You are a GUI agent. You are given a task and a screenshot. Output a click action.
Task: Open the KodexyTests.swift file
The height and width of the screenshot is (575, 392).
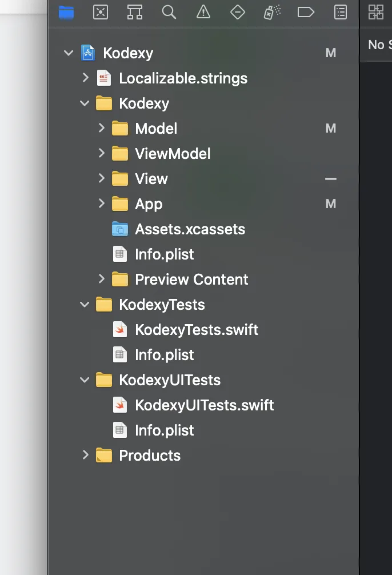pos(197,330)
